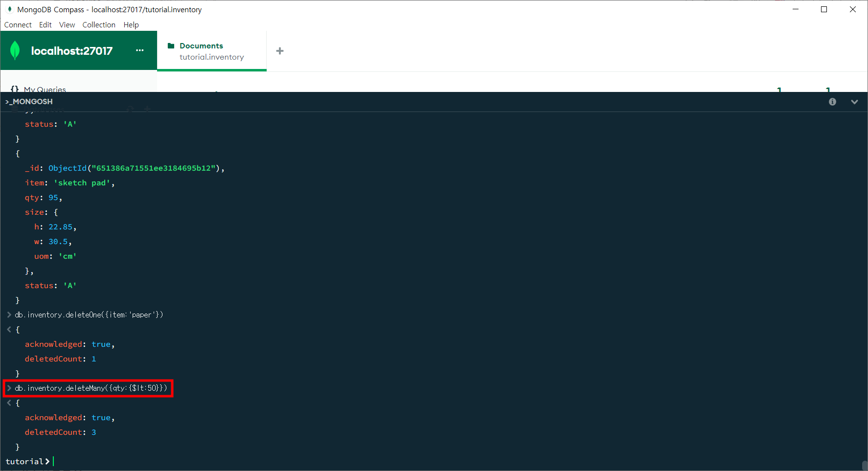Add a new tab with plus icon
Viewport: 868px width, 471px height.
coord(280,51)
